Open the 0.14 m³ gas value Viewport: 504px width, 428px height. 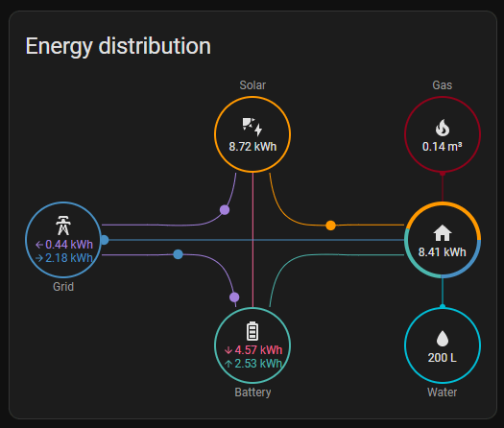443,147
